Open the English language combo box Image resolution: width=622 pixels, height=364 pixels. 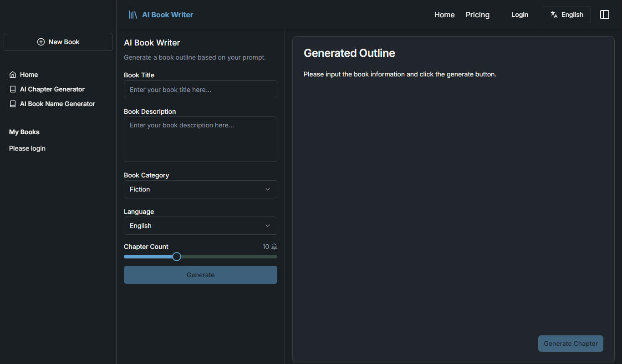coord(200,226)
